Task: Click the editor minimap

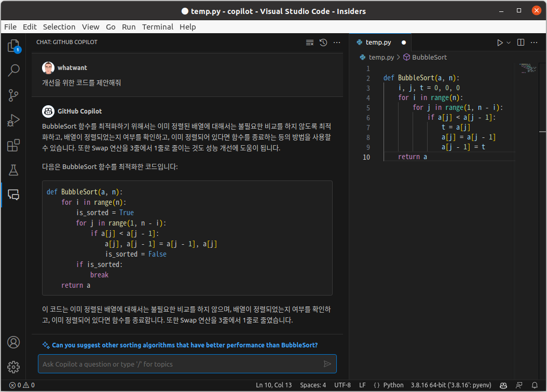Action: (x=527, y=68)
